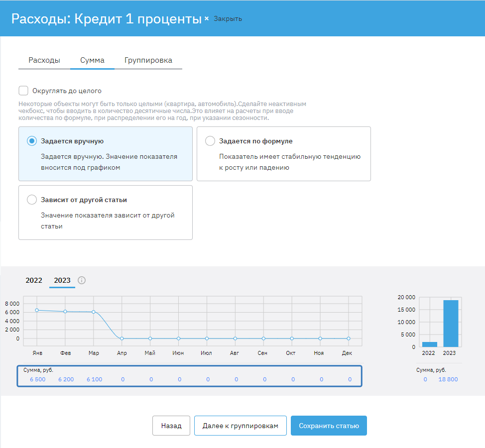Click the January data point on line chart
Viewport: 485px width, 448px height.
(37, 310)
